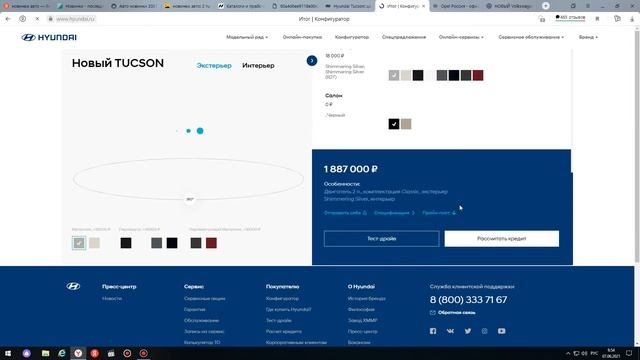Go back with the browser back arrow
Image resolution: width=640 pixels, height=360 pixels.
pos(8,19)
